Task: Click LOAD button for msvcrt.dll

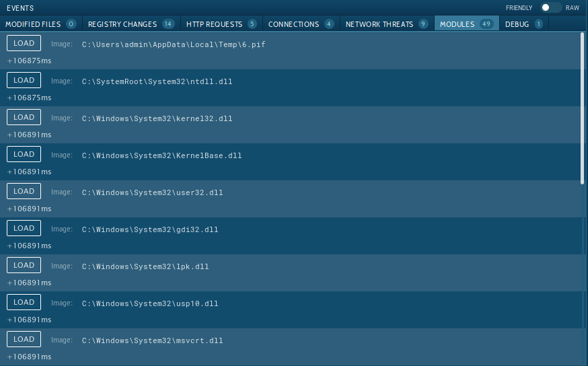Action: click(x=24, y=339)
